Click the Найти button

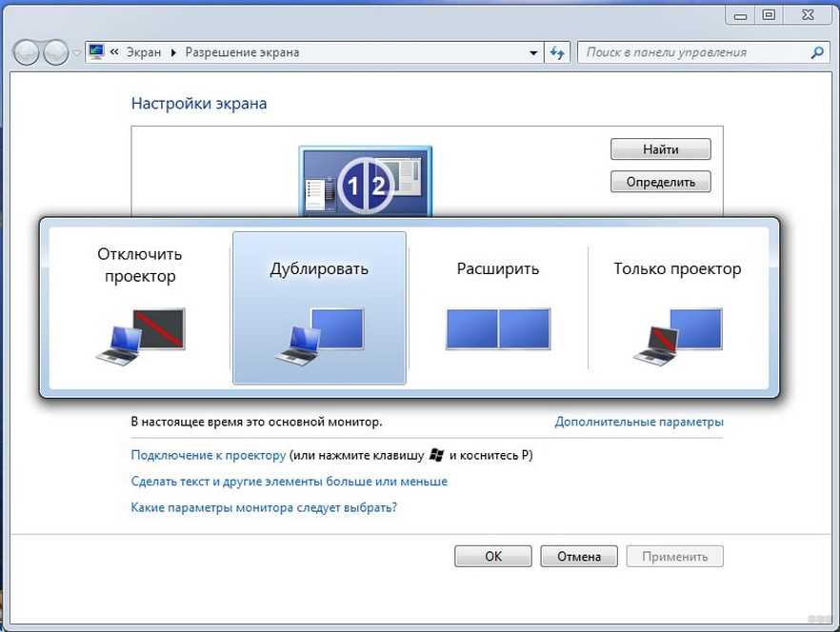[x=661, y=149]
